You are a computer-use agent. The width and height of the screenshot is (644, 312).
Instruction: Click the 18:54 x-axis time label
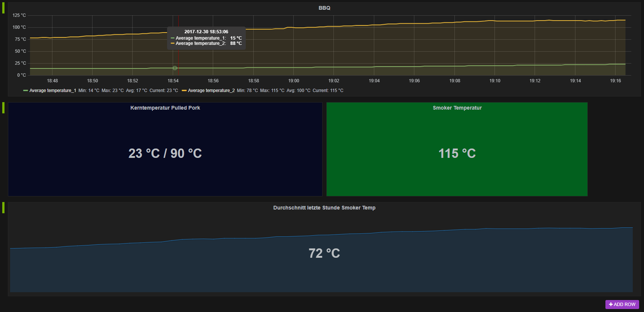(173, 81)
